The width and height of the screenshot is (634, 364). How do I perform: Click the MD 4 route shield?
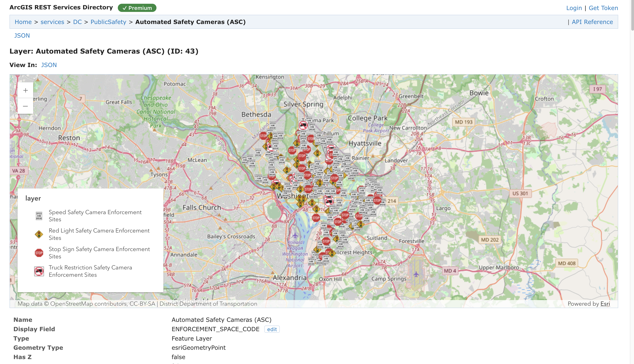tap(450, 271)
